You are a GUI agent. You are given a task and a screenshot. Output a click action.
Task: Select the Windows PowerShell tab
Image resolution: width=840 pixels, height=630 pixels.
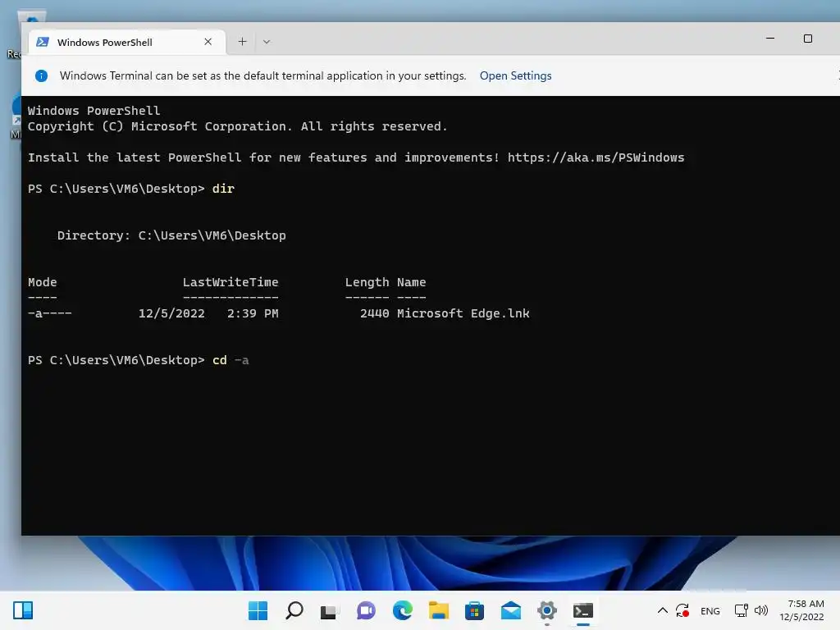pyautogui.click(x=127, y=42)
